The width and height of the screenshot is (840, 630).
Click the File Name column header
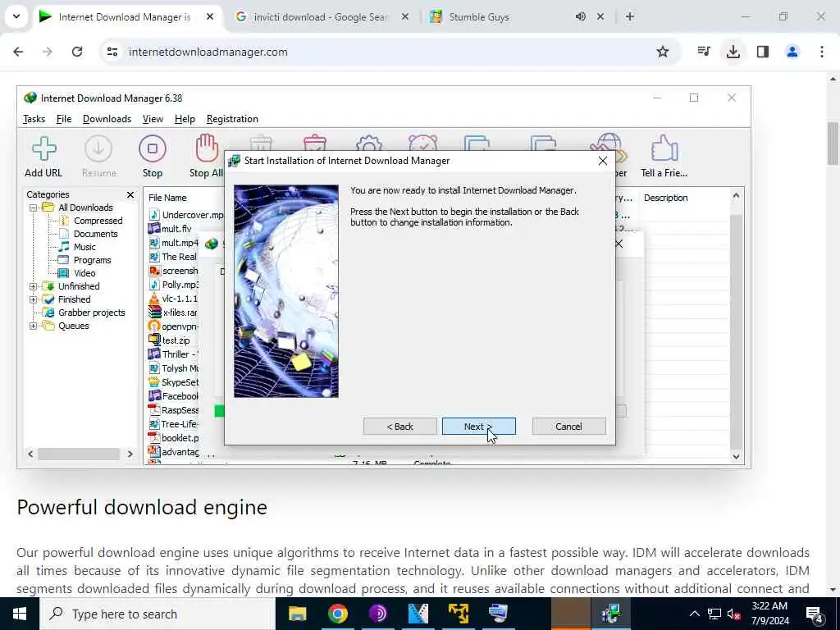click(167, 198)
